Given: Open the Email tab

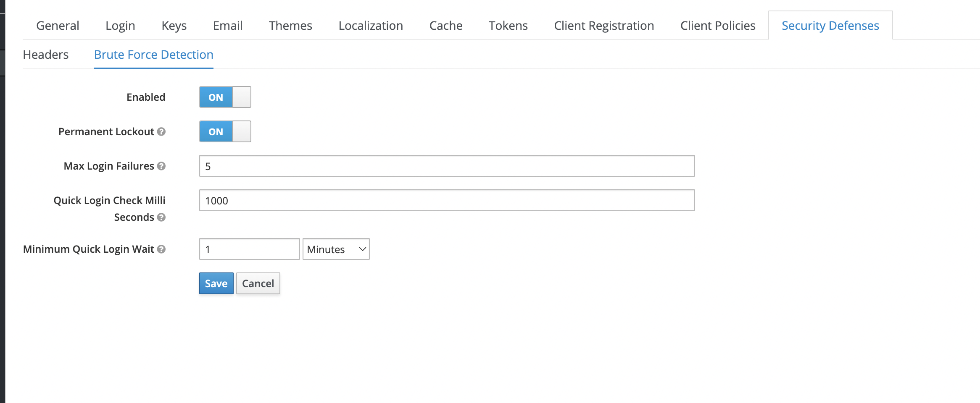Looking at the screenshot, I should 227,25.
